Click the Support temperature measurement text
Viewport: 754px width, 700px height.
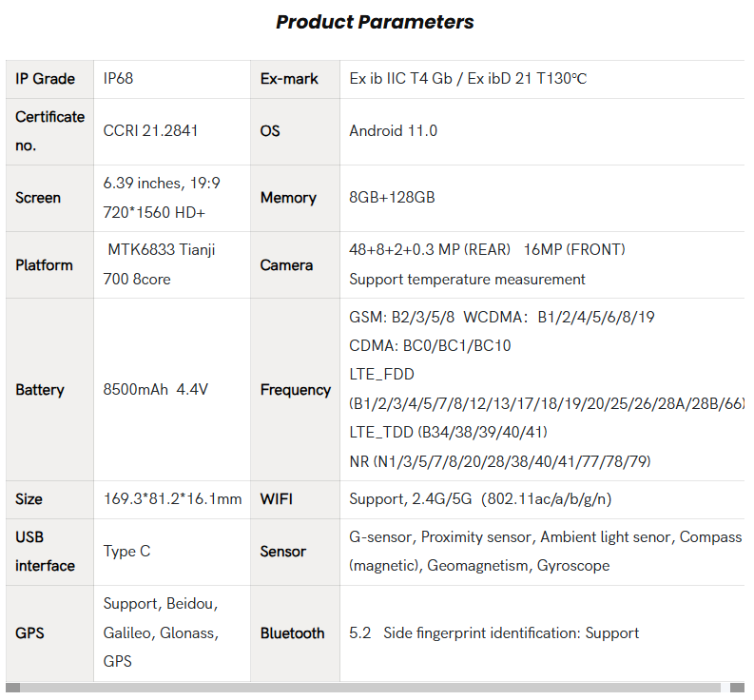467,280
